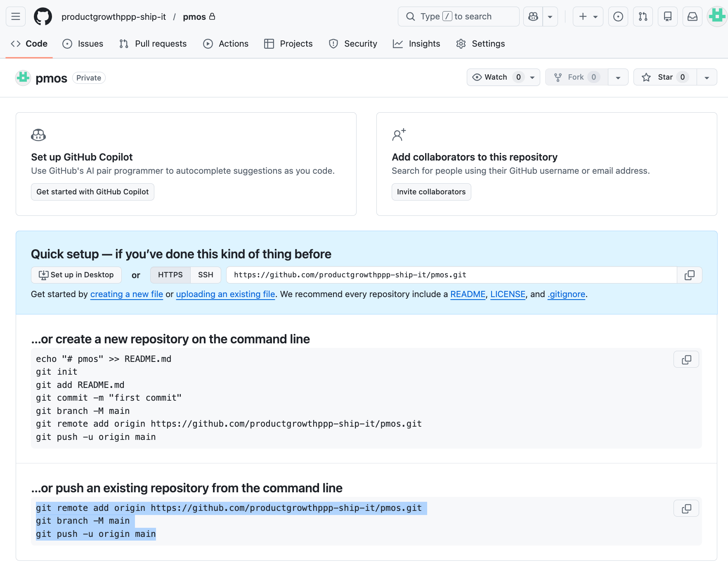Expand the Fork dropdown arrow

[618, 77]
